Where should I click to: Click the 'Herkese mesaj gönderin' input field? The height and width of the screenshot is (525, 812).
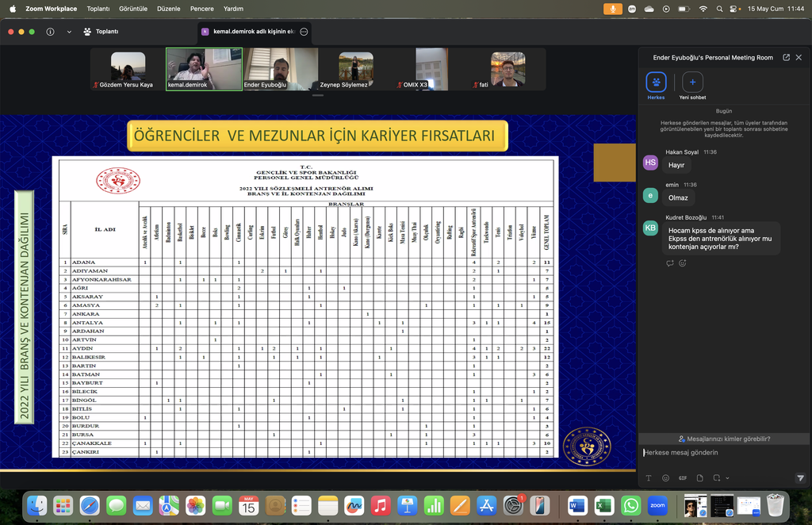click(x=724, y=453)
